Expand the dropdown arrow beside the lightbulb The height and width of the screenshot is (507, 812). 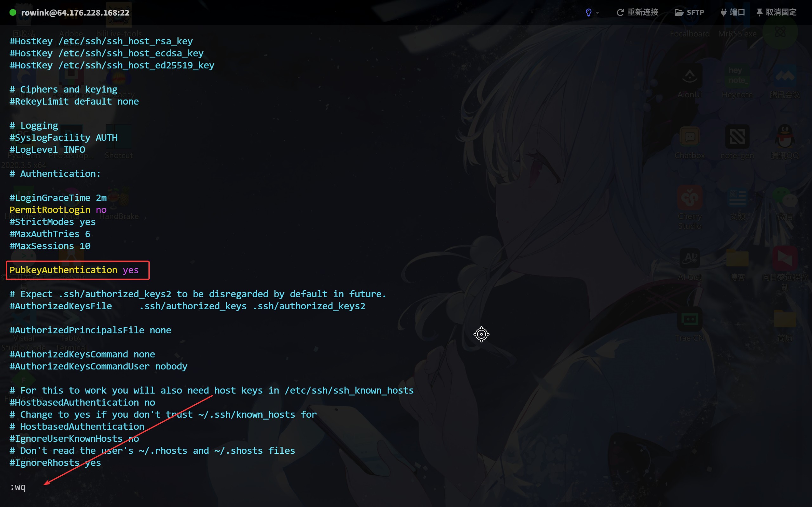pyautogui.click(x=598, y=13)
